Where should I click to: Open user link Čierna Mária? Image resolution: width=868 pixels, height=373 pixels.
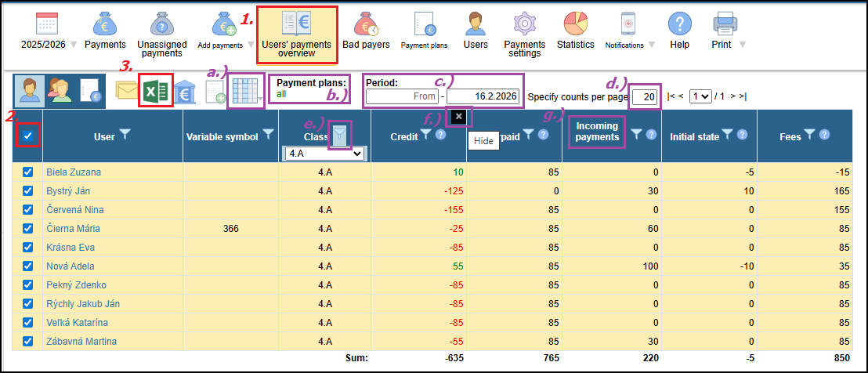(73, 229)
